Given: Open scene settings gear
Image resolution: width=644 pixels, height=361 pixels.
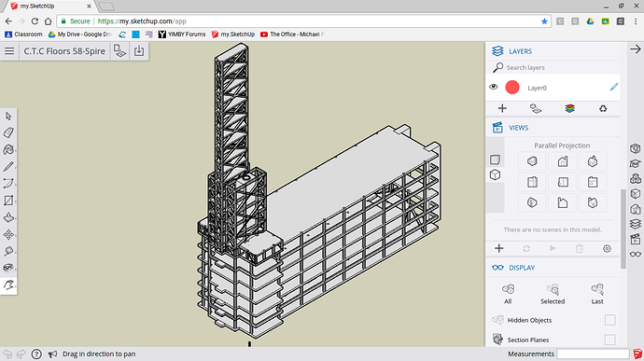Looking at the screenshot, I should (607, 248).
